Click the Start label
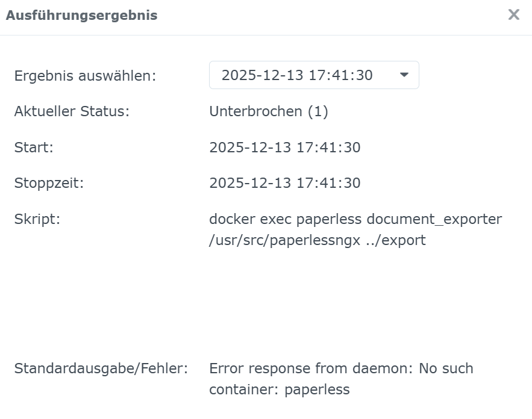 (x=34, y=147)
